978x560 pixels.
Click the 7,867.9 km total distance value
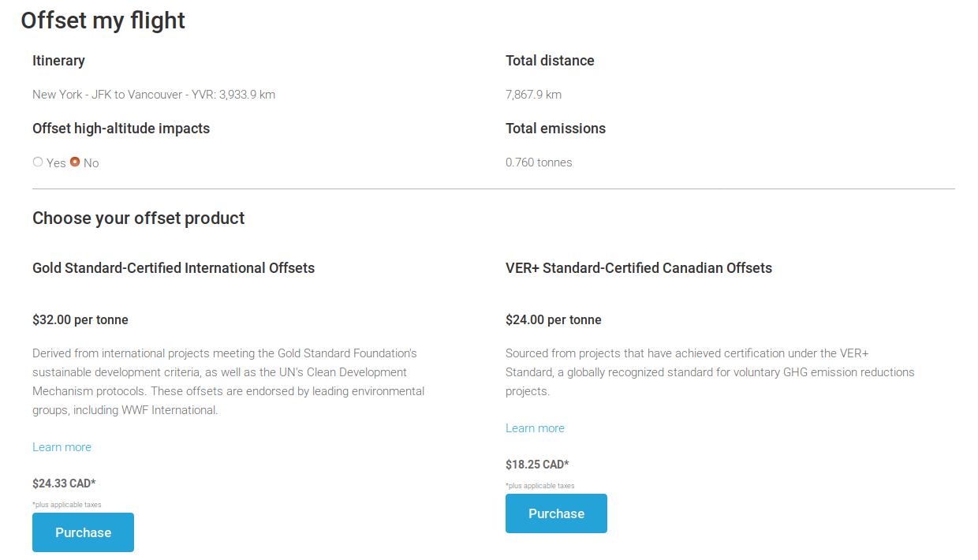click(533, 95)
